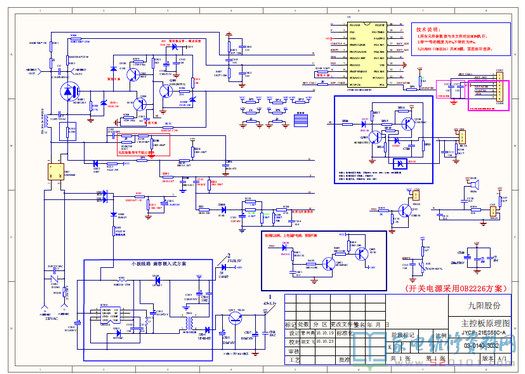Select the yellow bridge rectifier block

(56, 172)
